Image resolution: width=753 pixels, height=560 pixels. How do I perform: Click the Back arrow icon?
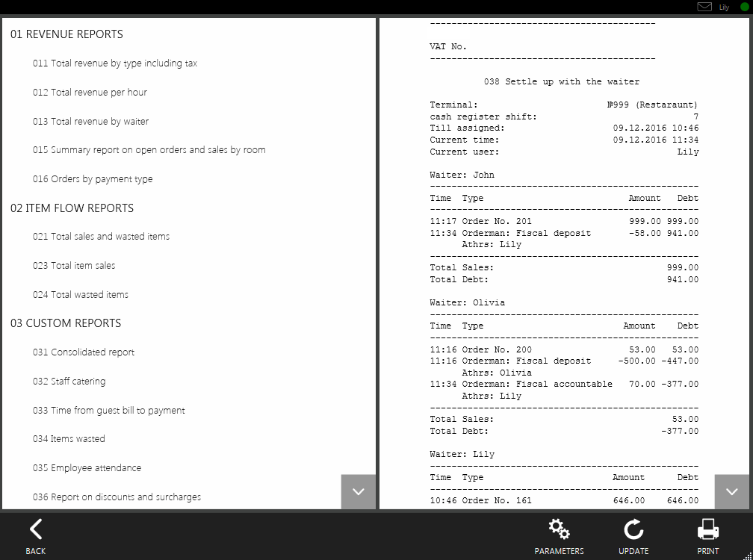click(x=35, y=530)
